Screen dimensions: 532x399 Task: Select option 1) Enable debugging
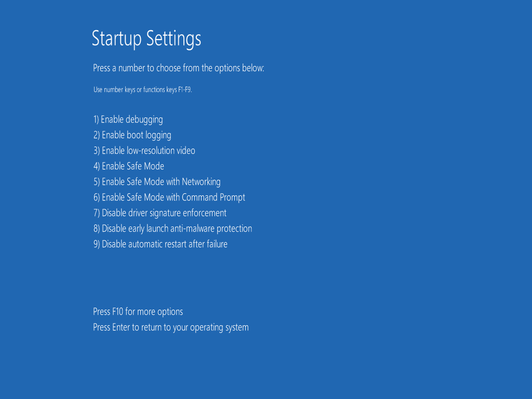[x=128, y=119]
